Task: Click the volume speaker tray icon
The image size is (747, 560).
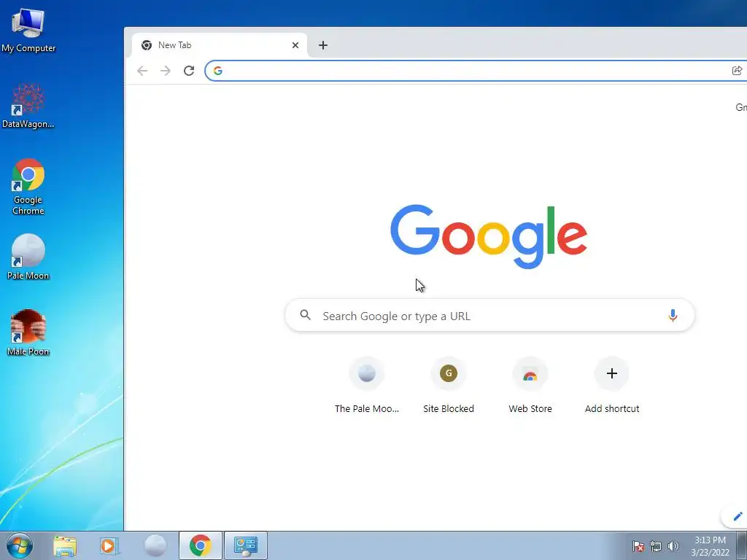Action: [x=673, y=546]
